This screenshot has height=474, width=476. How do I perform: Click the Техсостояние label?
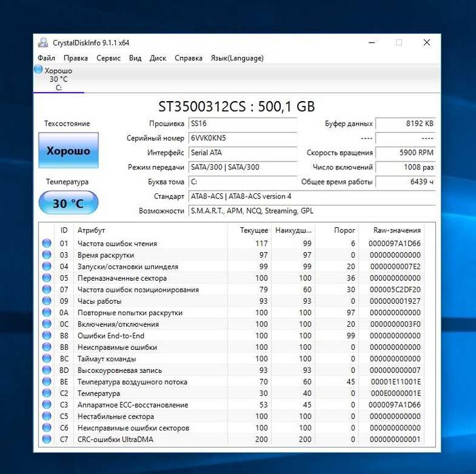(x=67, y=123)
